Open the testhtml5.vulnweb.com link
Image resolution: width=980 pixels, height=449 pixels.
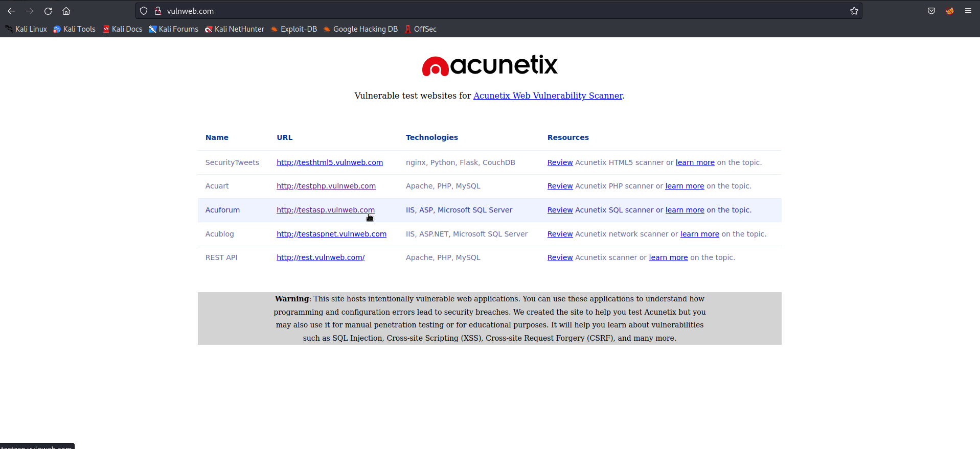point(330,162)
